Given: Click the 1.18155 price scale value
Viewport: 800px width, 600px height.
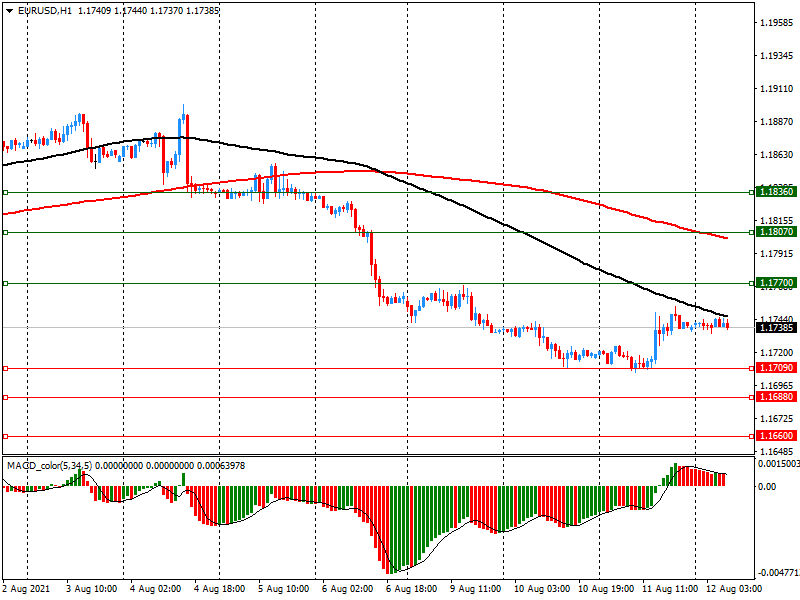Looking at the screenshot, I should [x=777, y=220].
